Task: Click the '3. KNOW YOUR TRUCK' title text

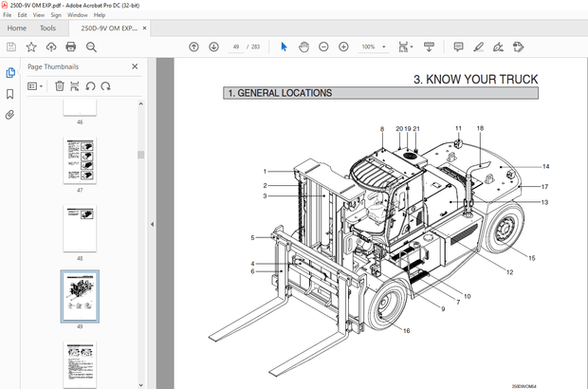Action: (x=476, y=79)
